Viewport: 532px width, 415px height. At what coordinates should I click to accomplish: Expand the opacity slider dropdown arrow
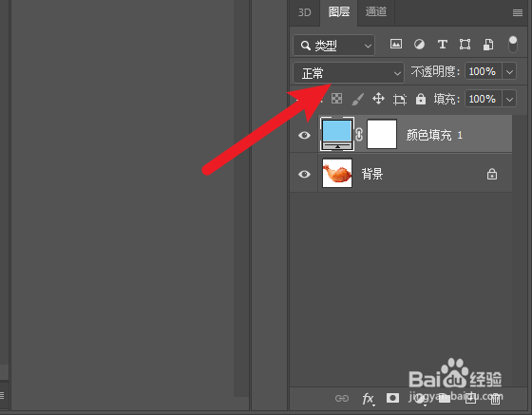point(509,71)
